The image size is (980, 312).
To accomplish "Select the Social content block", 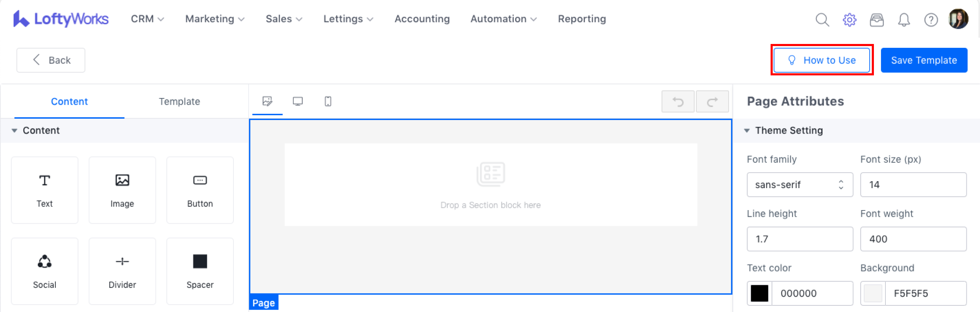I will tap(45, 271).
